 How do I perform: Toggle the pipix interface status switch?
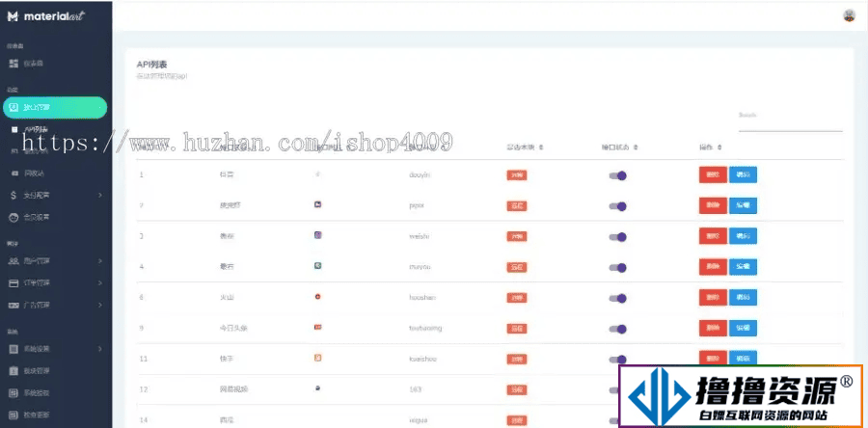point(618,206)
